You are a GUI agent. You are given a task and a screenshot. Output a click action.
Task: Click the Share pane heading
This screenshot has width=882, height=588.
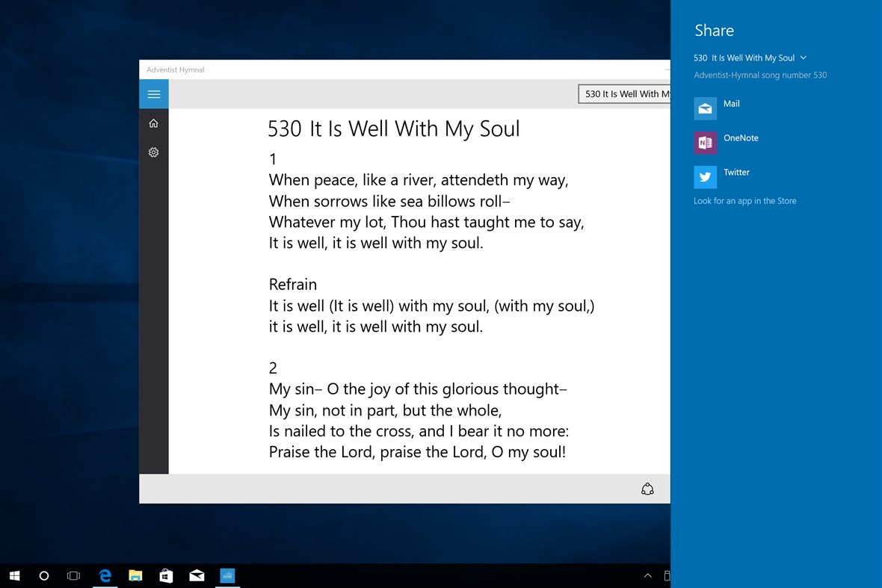pyautogui.click(x=713, y=31)
